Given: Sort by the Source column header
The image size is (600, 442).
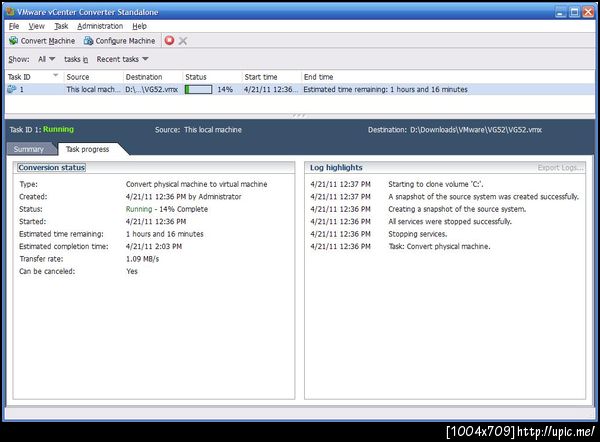Looking at the screenshot, I should [x=94, y=77].
